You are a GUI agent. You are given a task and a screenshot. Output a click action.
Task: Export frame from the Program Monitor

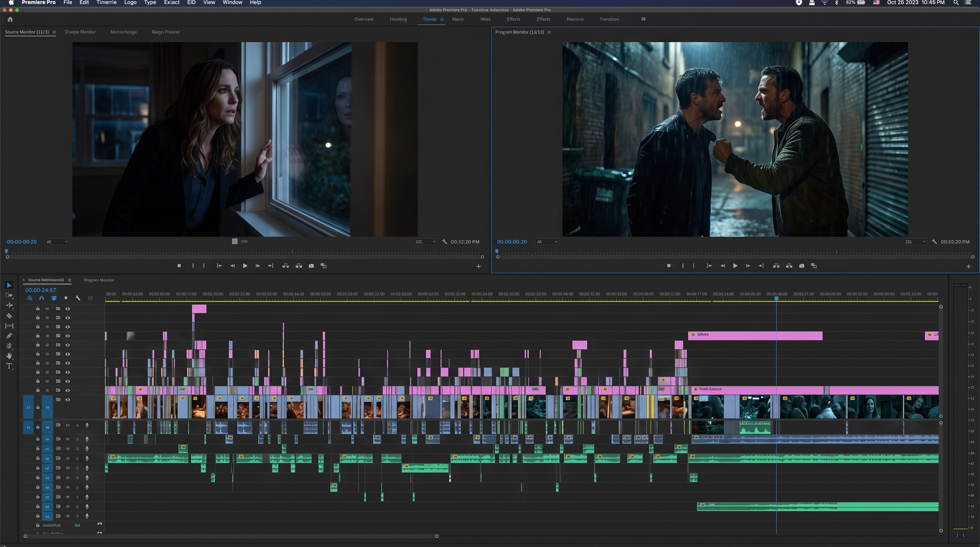(x=802, y=266)
